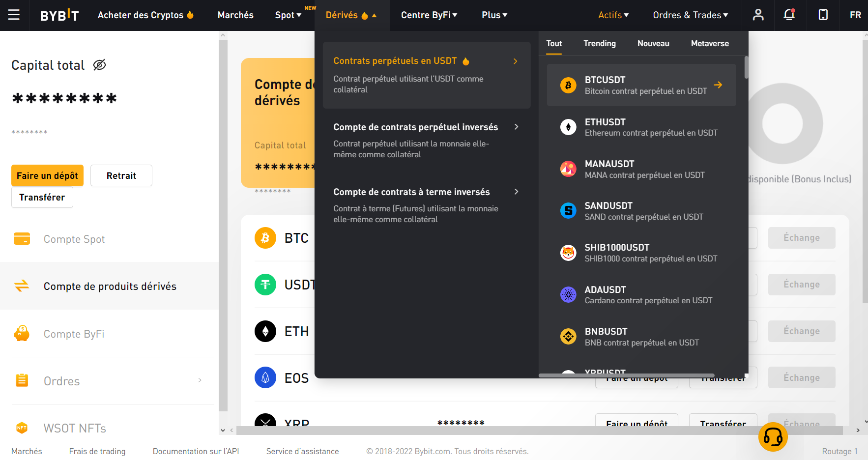
Task: Toggle capital total visibility eye icon
Action: click(100, 65)
